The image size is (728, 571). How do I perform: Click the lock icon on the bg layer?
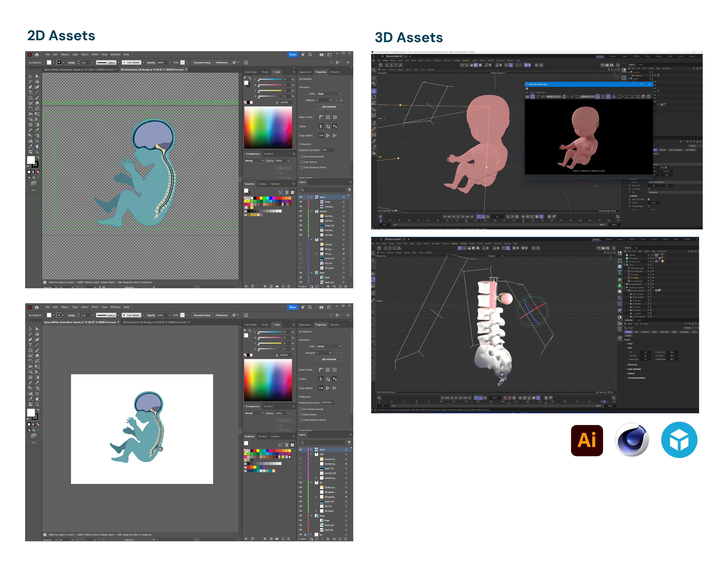(305, 535)
